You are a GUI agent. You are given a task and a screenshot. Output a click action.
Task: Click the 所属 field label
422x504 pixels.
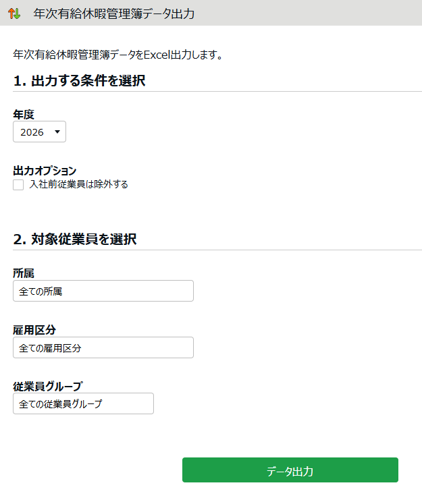[24, 273]
